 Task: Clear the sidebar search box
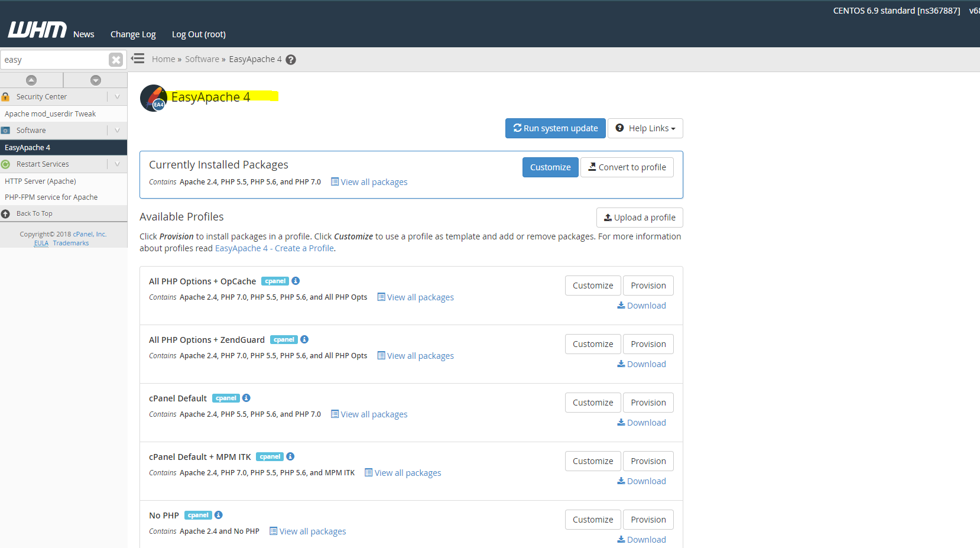pyautogui.click(x=116, y=60)
